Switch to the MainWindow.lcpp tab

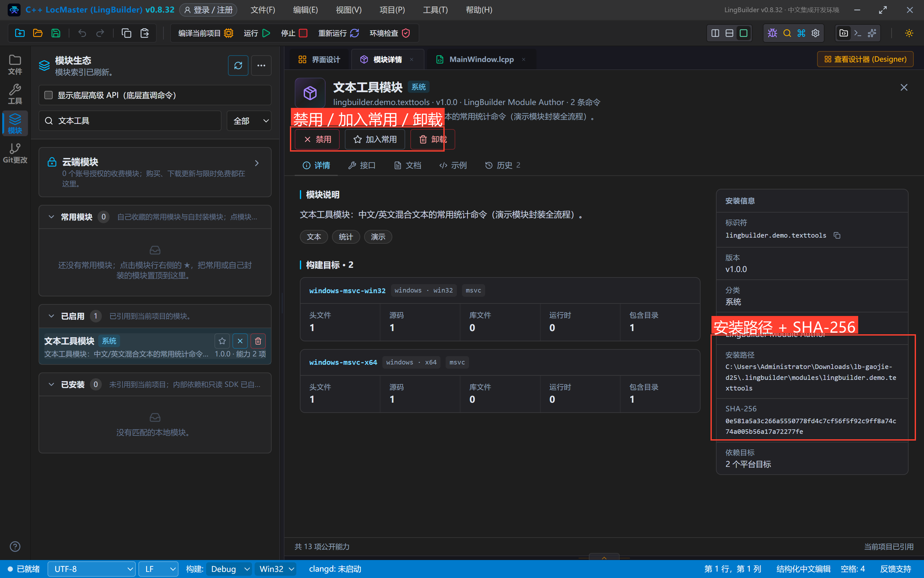pos(481,59)
